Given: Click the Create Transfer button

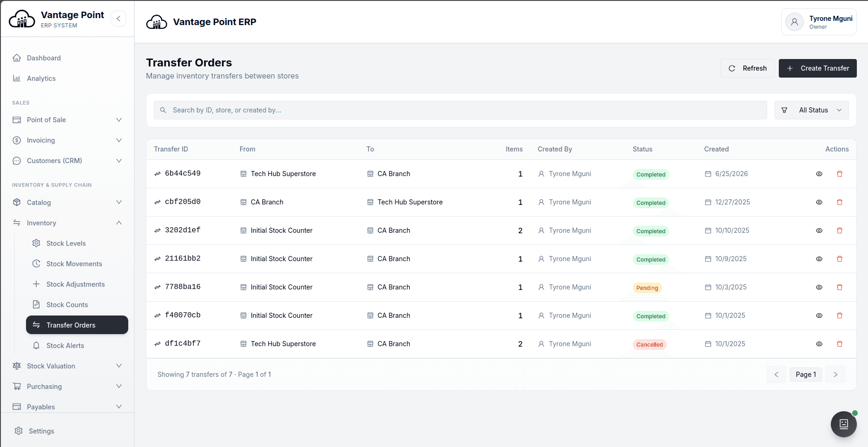Looking at the screenshot, I should (818, 68).
